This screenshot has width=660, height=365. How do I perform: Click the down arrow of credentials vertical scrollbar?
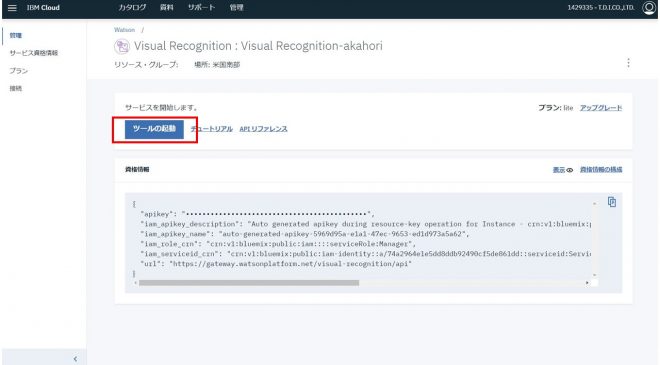(594, 275)
